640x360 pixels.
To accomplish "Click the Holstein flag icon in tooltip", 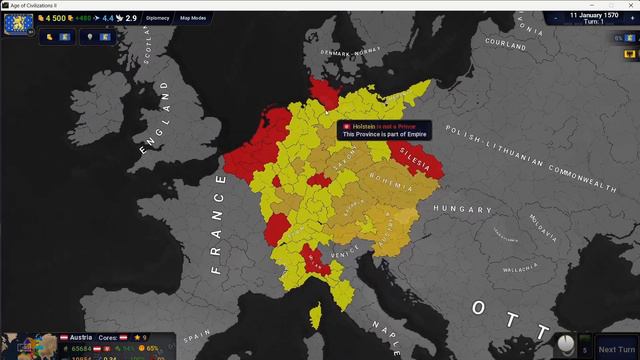I will click(347, 127).
